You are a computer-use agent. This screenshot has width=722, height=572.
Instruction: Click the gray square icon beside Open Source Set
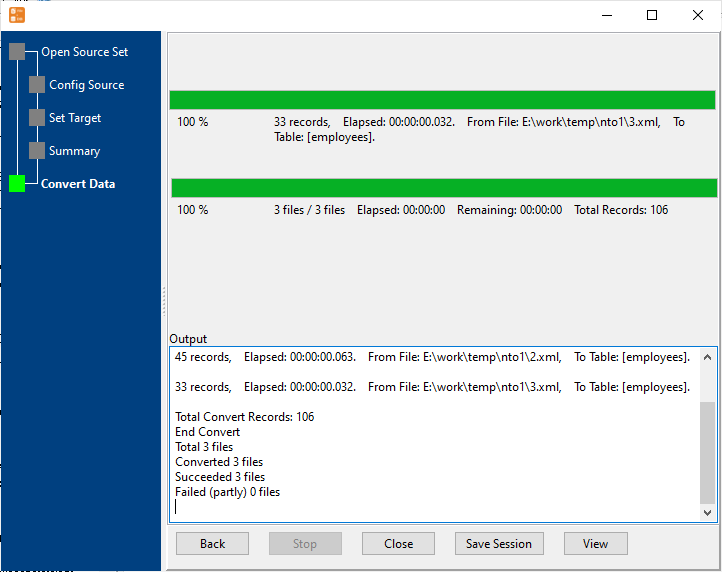pos(17,52)
